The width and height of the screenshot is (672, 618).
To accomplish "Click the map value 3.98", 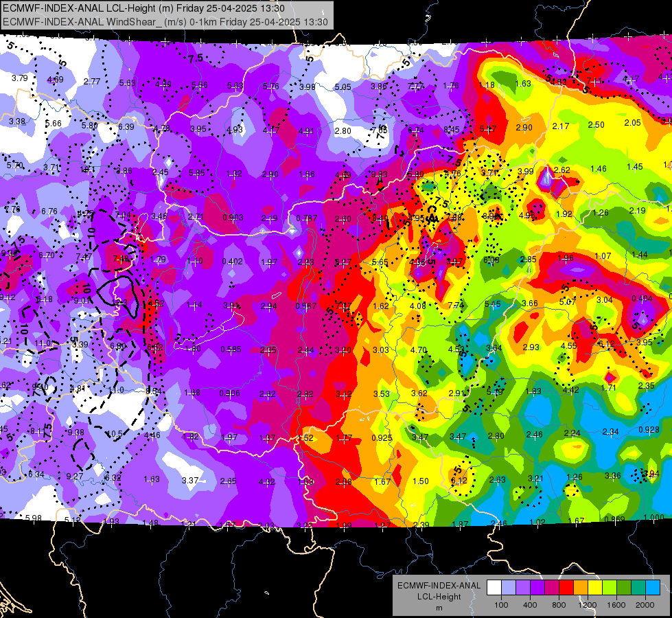I will tap(308, 87).
